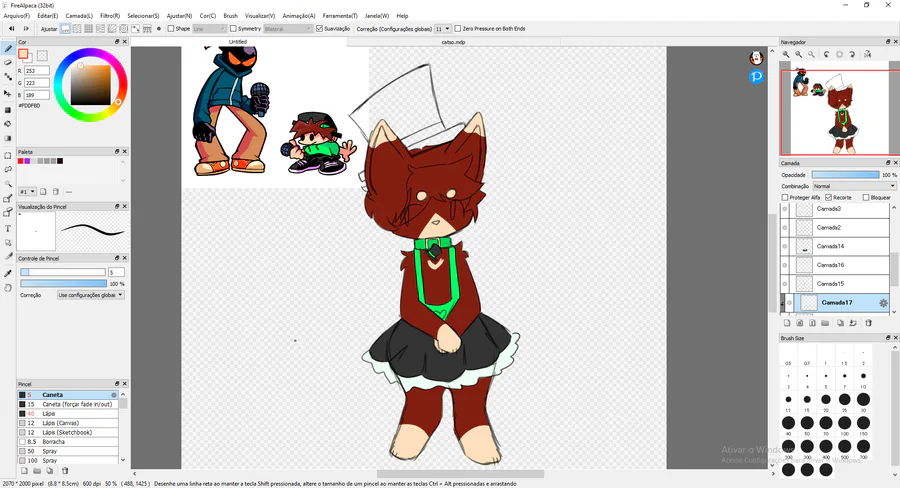This screenshot has width=900, height=488.
Task: Enable the Shape checkbox
Action: (x=170, y=29)
